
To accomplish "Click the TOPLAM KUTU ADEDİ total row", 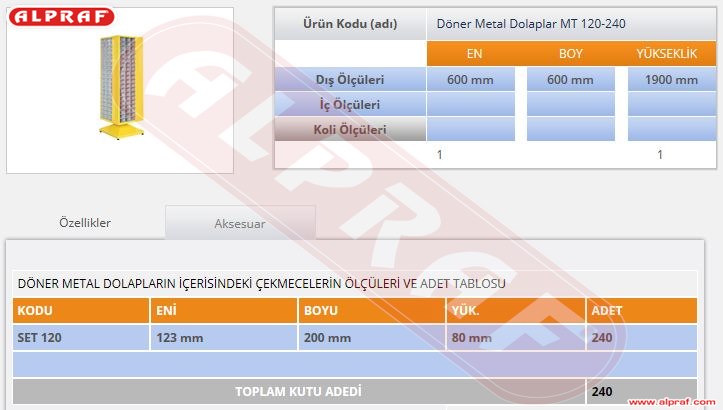I will coord(298,391).
